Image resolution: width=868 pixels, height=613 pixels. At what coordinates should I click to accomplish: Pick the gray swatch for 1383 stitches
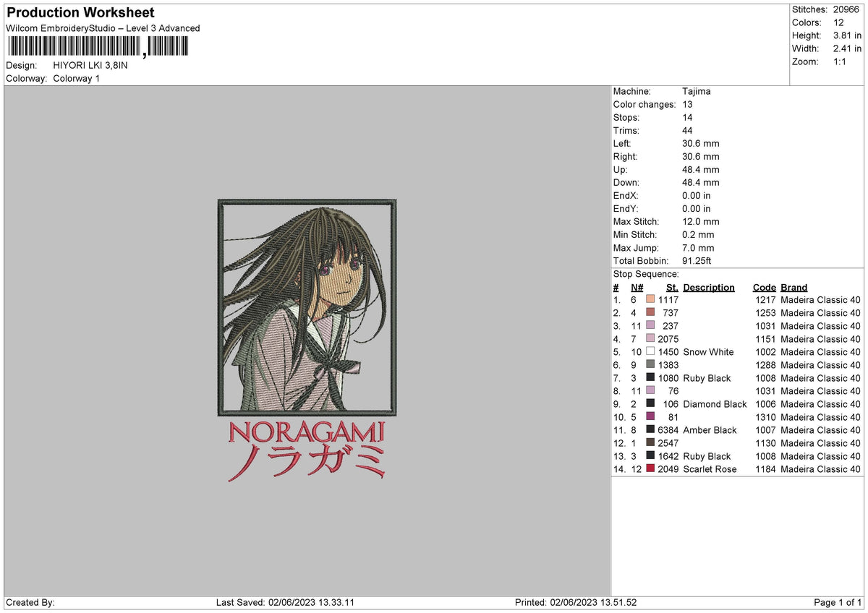(x=650, y=364)
